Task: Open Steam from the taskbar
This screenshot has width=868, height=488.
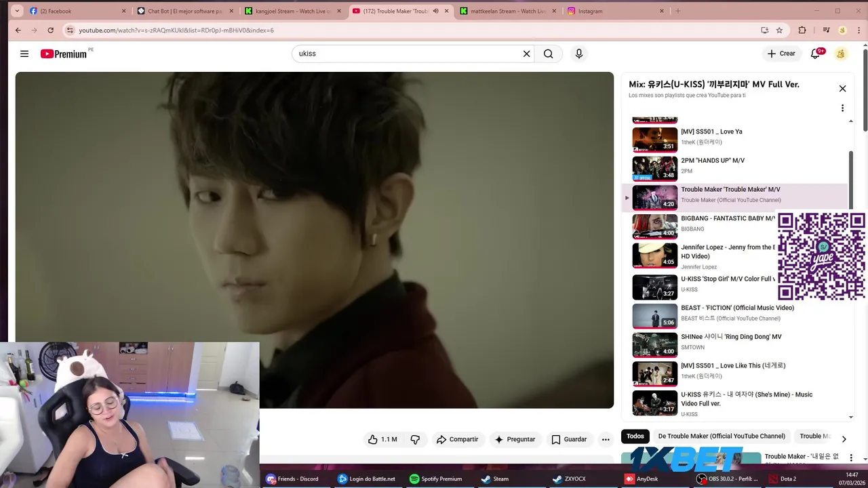Action: (495, 479)
